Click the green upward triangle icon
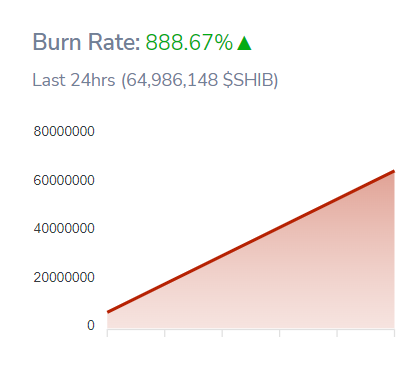Viewport: 416px width, 381px height. click(244, 43)
